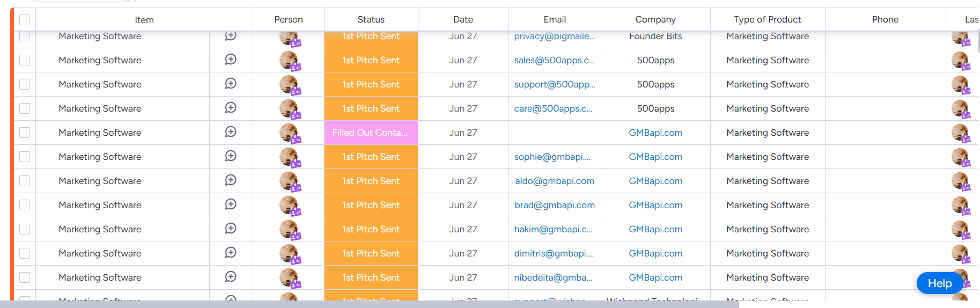This screenshot has height=308, width=980.
Task: Toggle the select-all checkbox in the header
Action: click(x=25, y=20)
